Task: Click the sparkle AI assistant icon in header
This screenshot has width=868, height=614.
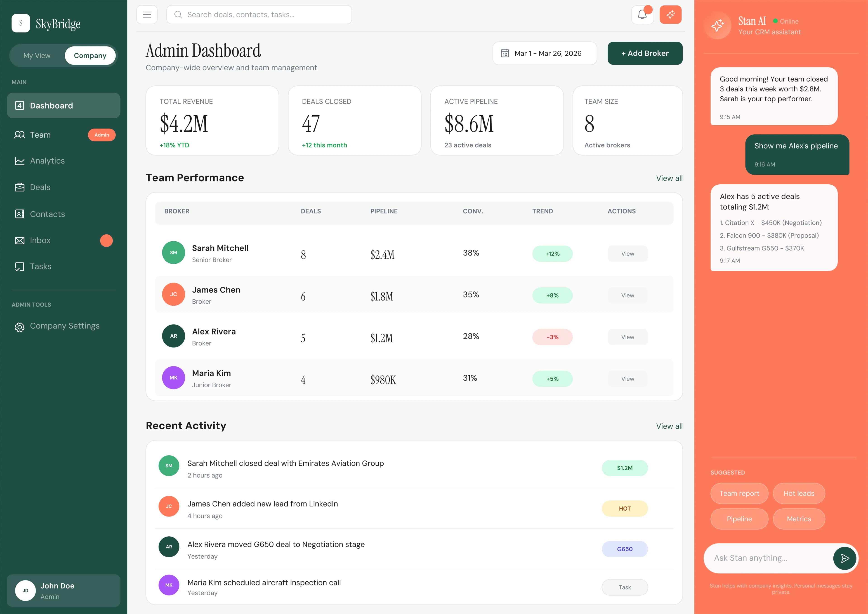Action: 671,14
